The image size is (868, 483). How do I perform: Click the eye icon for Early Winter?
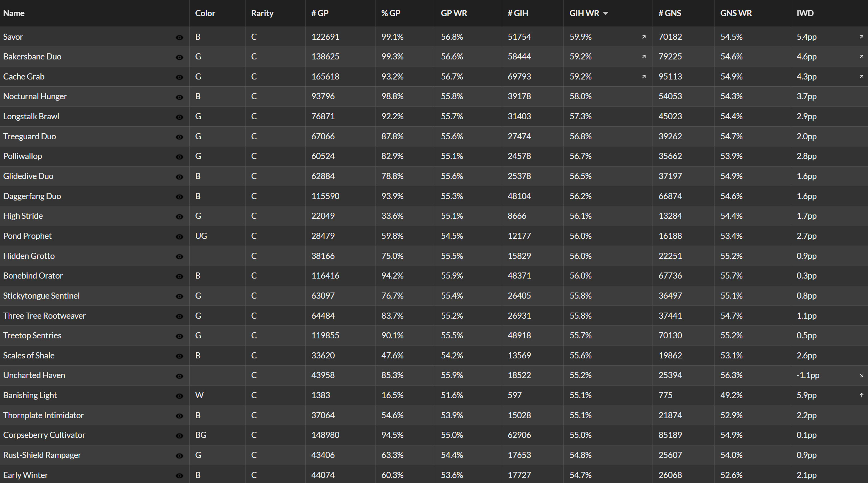click(179, 476)
